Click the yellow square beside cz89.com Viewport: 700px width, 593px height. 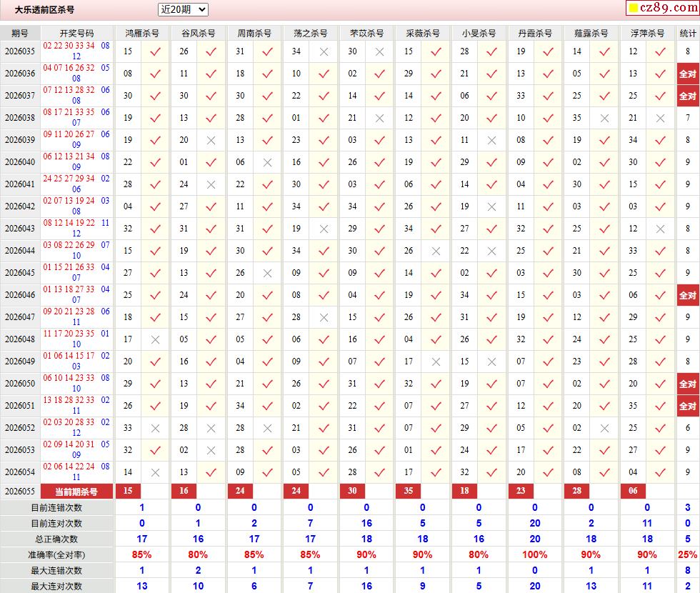[633, 8]
